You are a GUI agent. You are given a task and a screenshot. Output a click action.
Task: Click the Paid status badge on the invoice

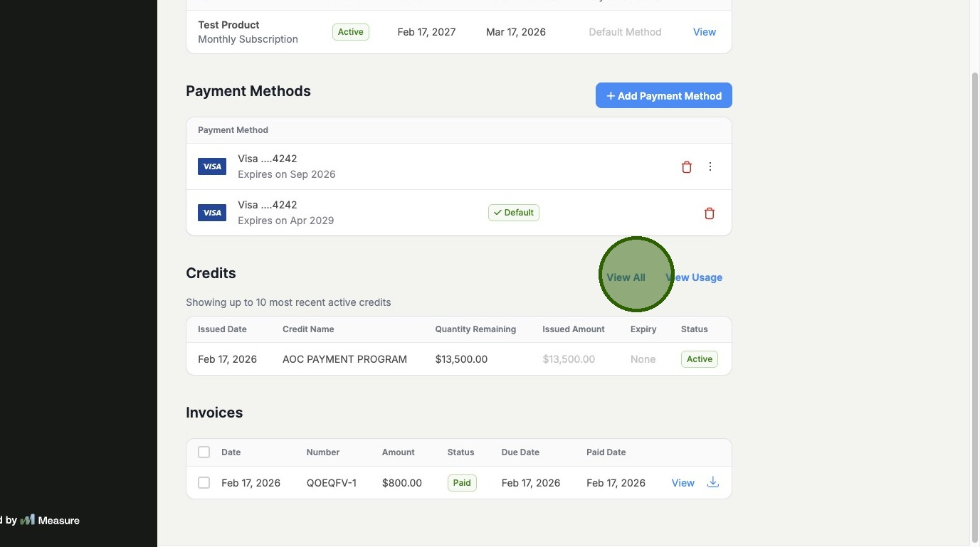click(462, 483)
